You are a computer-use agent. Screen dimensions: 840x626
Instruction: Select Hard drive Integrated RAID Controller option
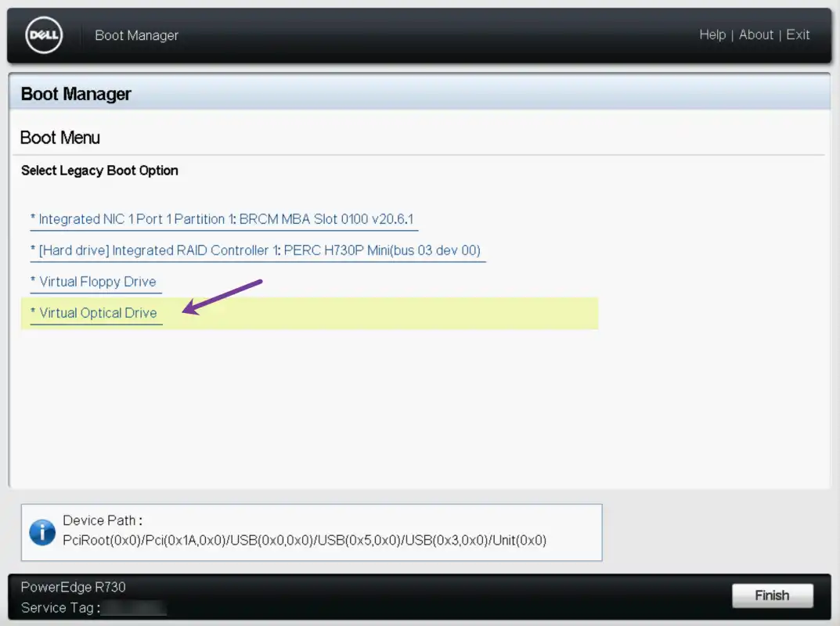click(258, 250)
